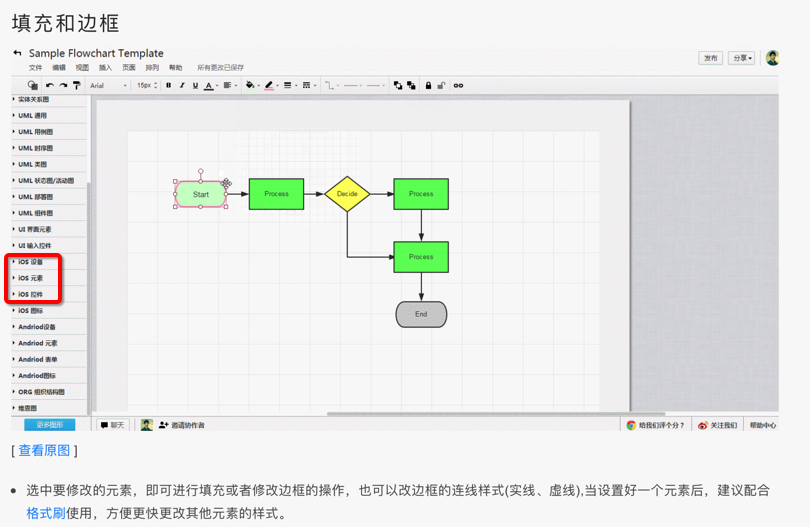Open the 页面 menu
Image resolution: width=810 pixels, height=527 pixels.
click(x=129, y=68)
